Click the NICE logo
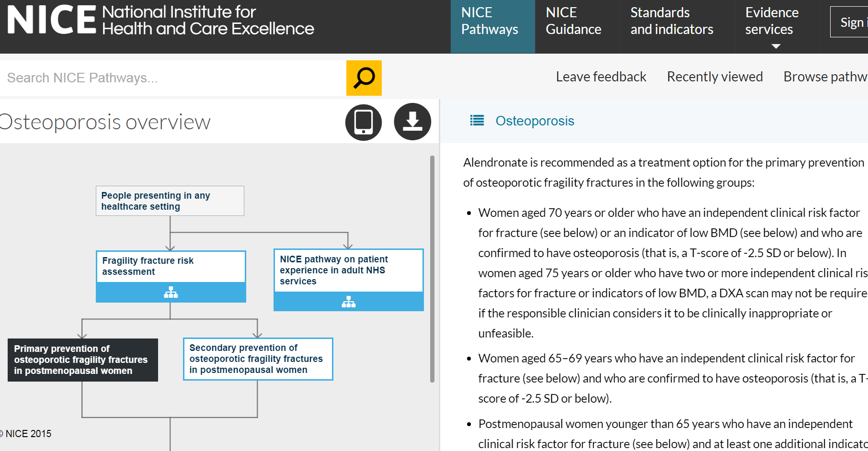This screenshot has width=868, height=451. pyautogui.click(x=52, y=20)
